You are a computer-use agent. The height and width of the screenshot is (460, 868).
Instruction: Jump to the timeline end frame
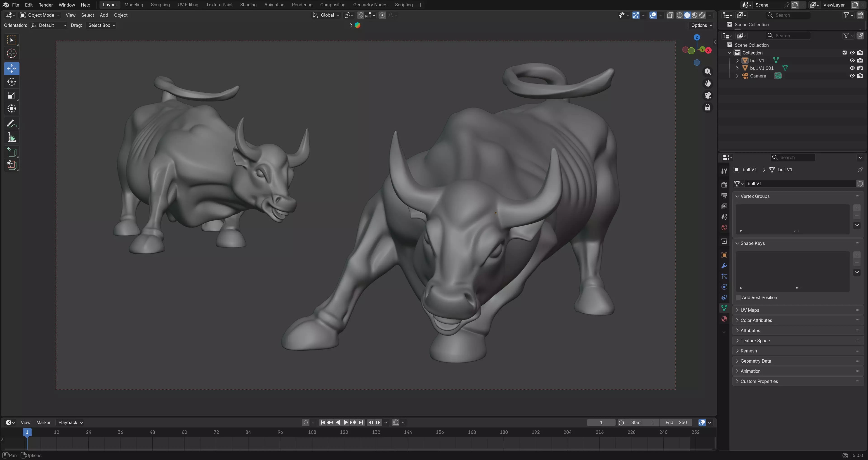[361, 422]
